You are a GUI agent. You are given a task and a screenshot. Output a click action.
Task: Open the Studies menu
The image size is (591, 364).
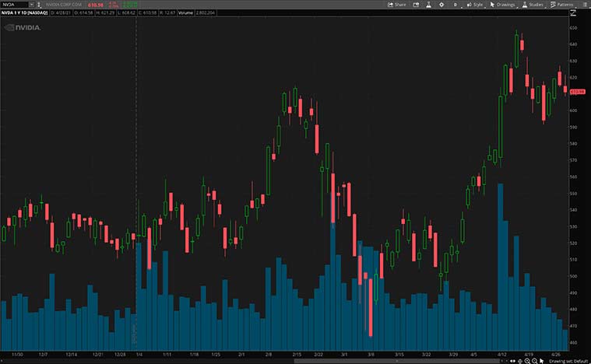coord(533,5)
